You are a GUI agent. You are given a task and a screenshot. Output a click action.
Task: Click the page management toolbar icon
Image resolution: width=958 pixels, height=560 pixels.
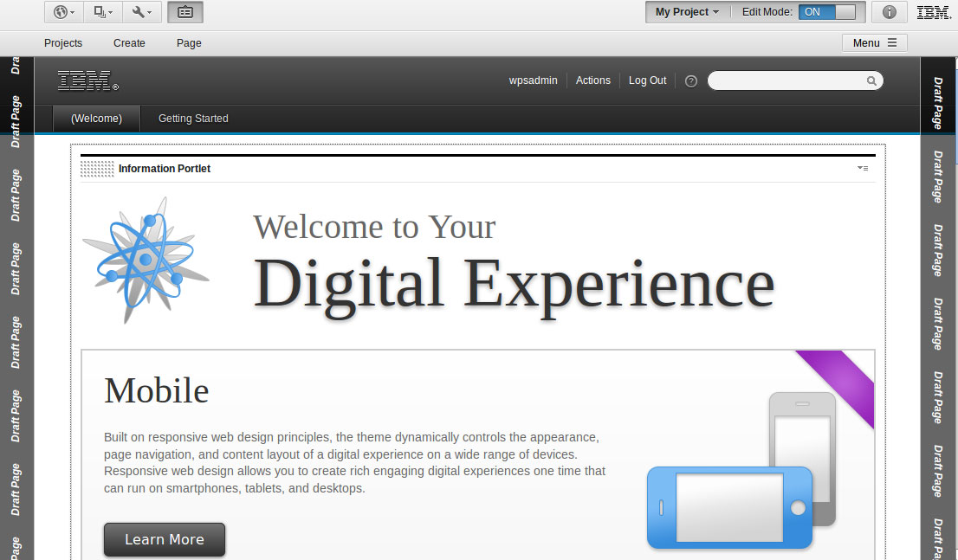coord(98,12)
